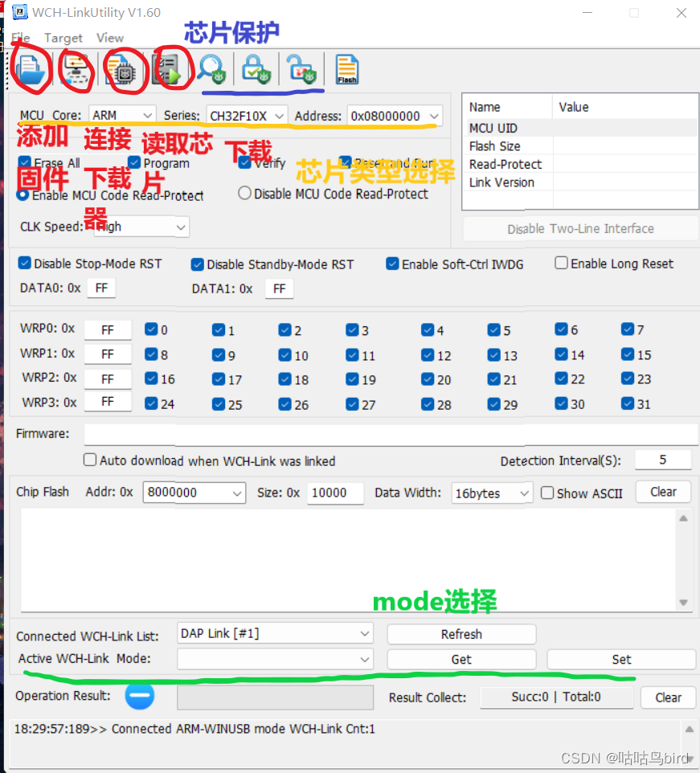Click the Chip Flash Size input field
The height and width of the screenshot is (773, 700).
335,493
